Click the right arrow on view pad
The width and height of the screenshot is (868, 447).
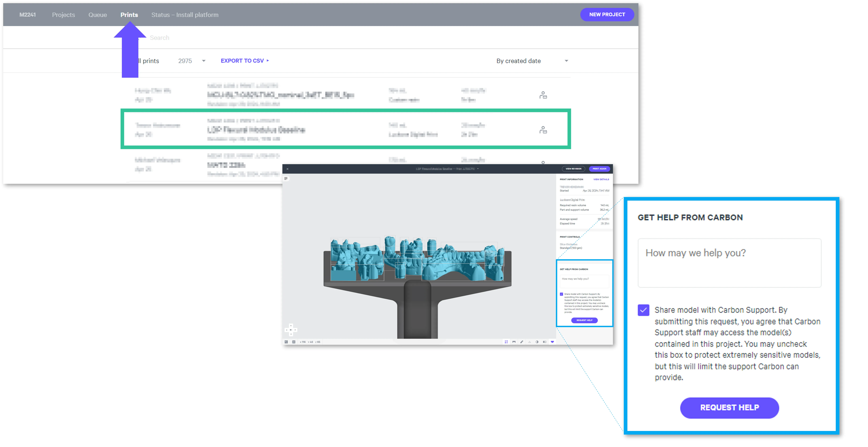pos(295,330)
